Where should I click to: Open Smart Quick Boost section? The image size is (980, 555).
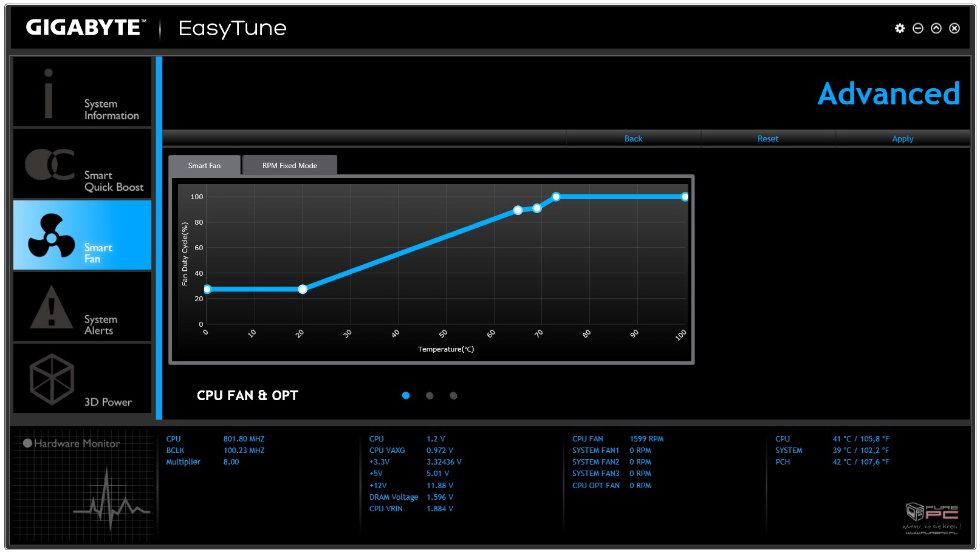point(83,163)
